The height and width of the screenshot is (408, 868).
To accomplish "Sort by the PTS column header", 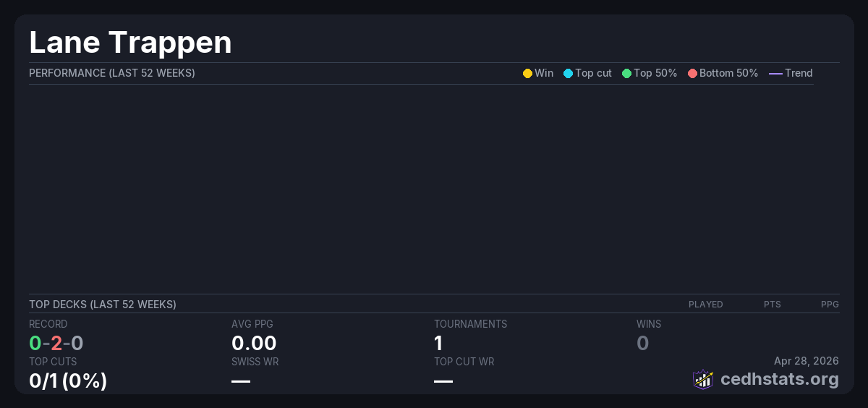I will (772, 305).
